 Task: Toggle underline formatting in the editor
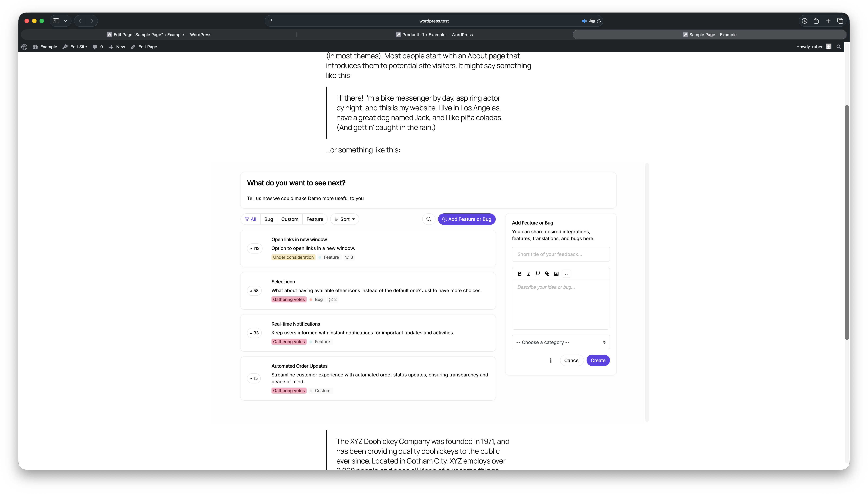pyautogui.click(x=538, y=274)
